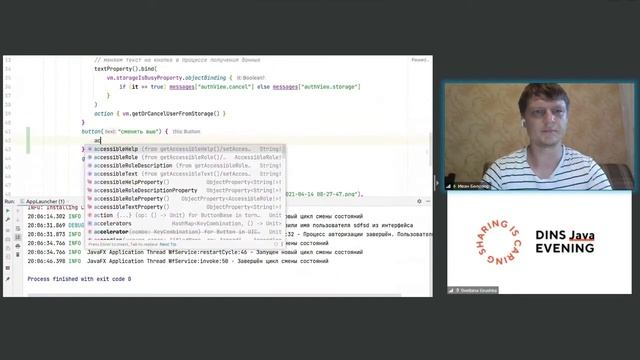The image size is (640, 360).
Task: Click the Run panel label
Action: pos(9,202)
